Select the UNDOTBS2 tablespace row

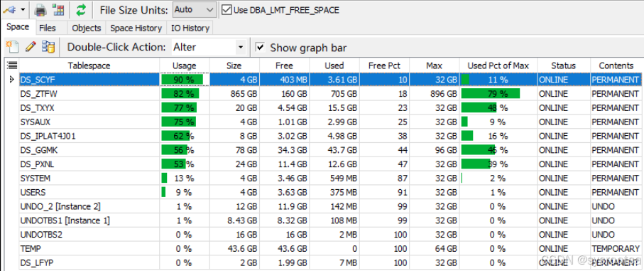point(330,235)
